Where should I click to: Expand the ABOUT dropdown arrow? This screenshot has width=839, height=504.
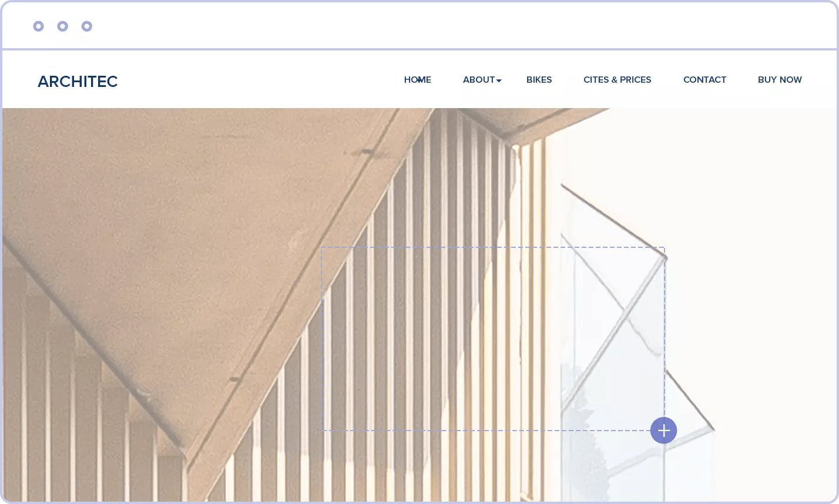pyautogui.click(x=499, y=80)
